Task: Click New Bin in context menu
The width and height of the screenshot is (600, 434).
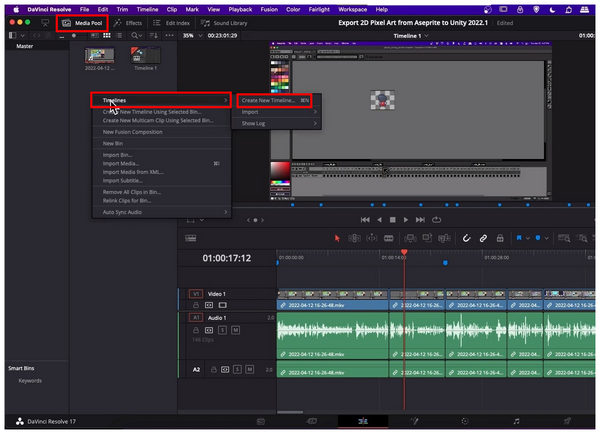Action: coord(113,143)
